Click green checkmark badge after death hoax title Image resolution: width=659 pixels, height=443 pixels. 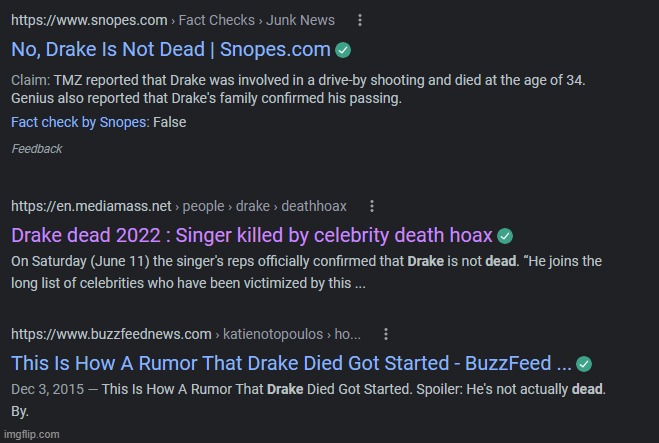coord(505,236)
